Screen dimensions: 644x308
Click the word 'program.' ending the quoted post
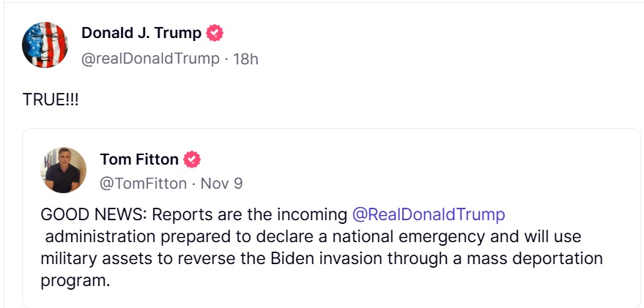click(x=75, y=281)
